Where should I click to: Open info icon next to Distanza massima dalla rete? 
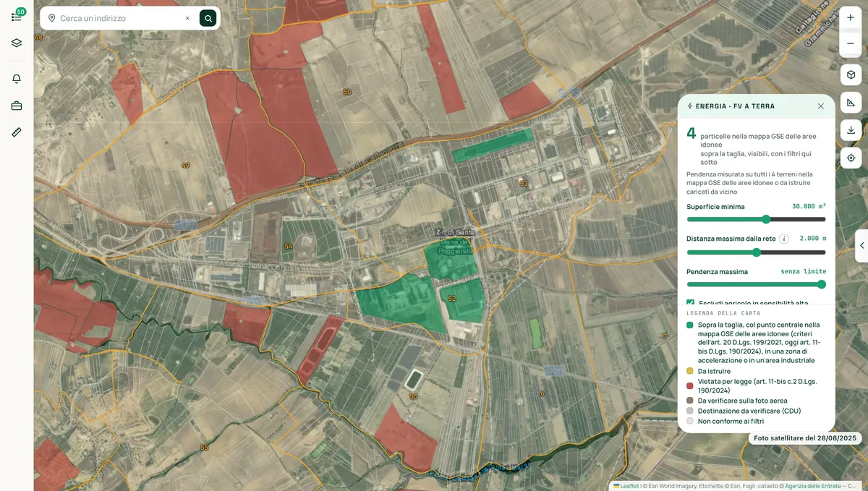784,239
